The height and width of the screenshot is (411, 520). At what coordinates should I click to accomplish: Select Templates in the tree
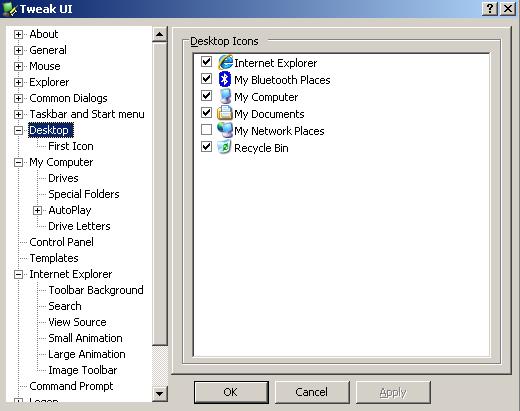[54, 258]
